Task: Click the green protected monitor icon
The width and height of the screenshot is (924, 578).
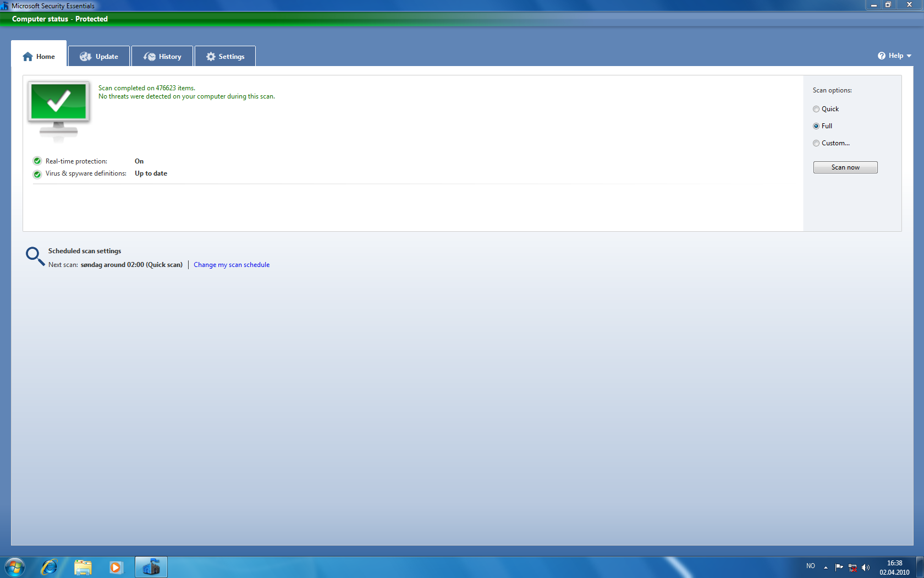Action: tap(59, 111)
